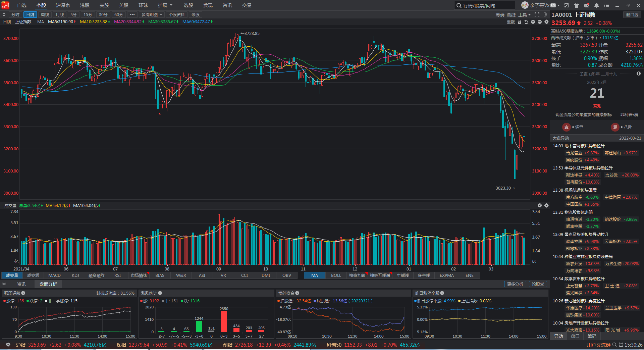Click the undo arrow icon on chart

coord(526,22)
